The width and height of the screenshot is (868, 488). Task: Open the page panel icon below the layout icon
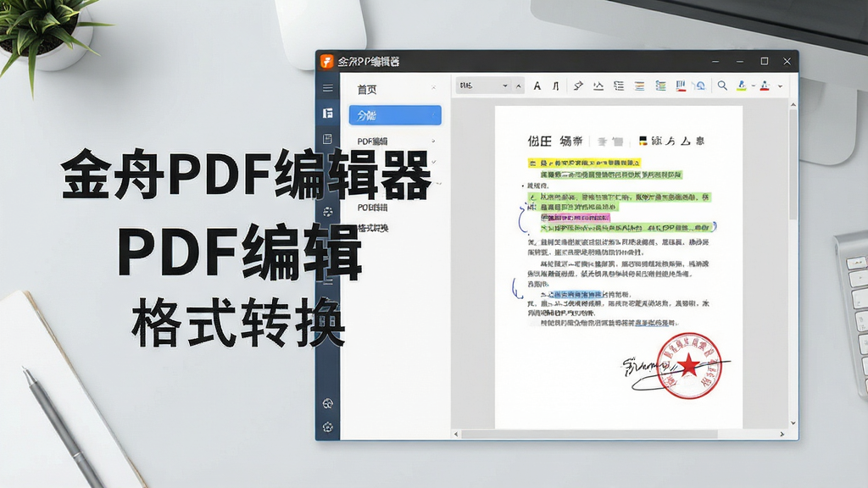[328, 138]
